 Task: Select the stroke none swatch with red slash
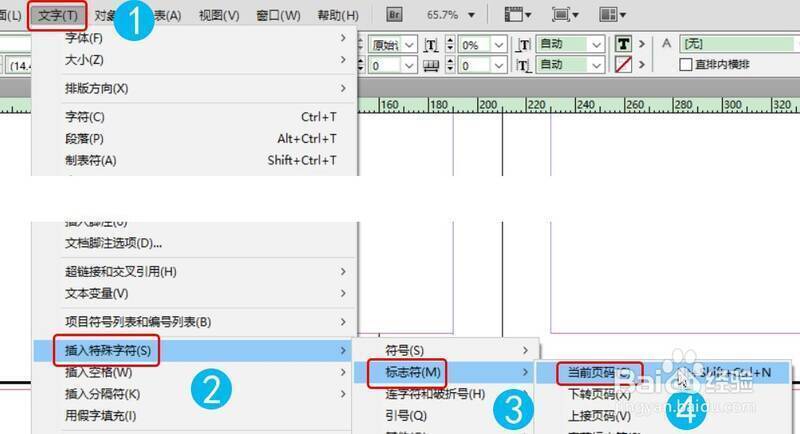tap(623, 65)
